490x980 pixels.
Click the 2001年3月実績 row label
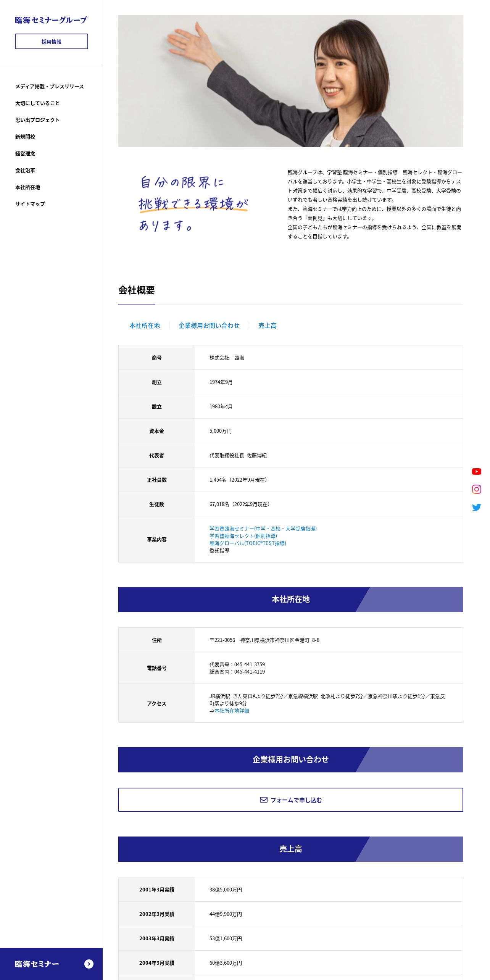pyautogui.click(x=156, y=890)
